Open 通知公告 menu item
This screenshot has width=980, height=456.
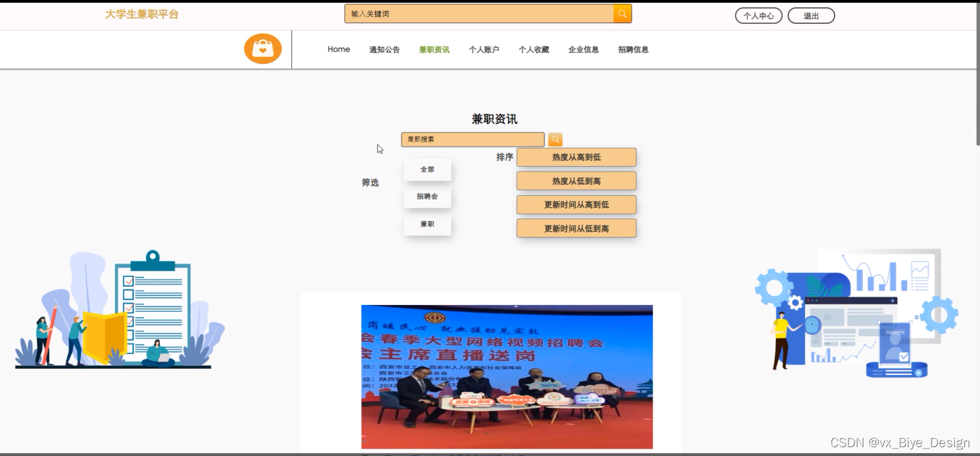(385, 50)
